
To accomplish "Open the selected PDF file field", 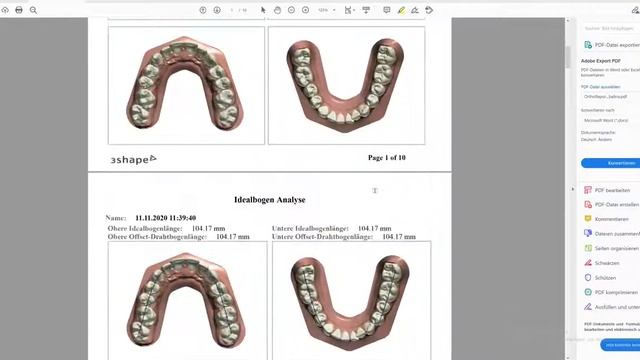I will coord(611,97).
